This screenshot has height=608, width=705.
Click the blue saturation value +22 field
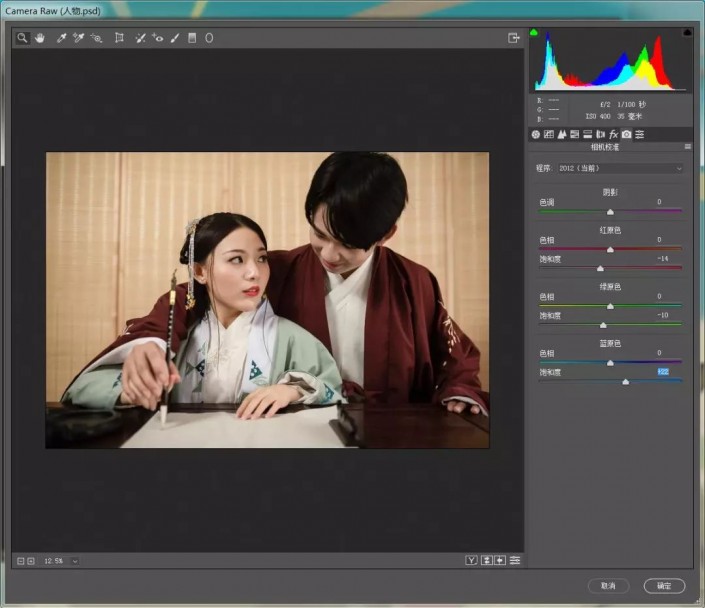coord(663,371)
